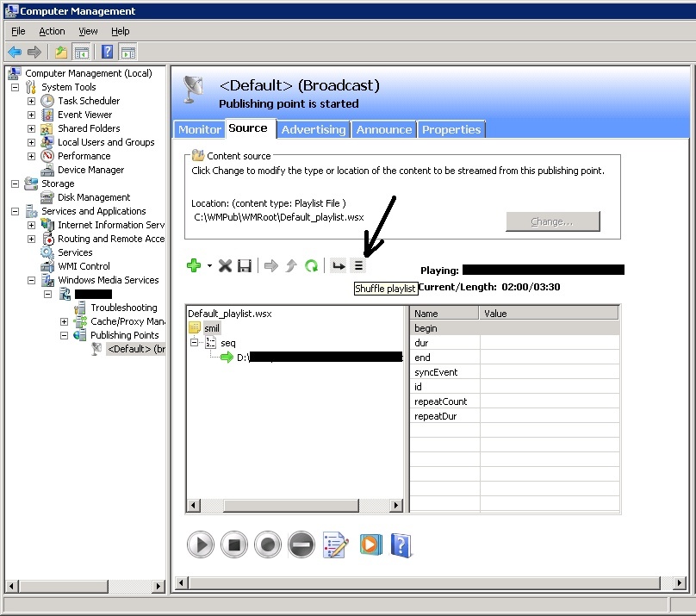
Task: Click the Name column header
Action: click(x=444, y=314)
